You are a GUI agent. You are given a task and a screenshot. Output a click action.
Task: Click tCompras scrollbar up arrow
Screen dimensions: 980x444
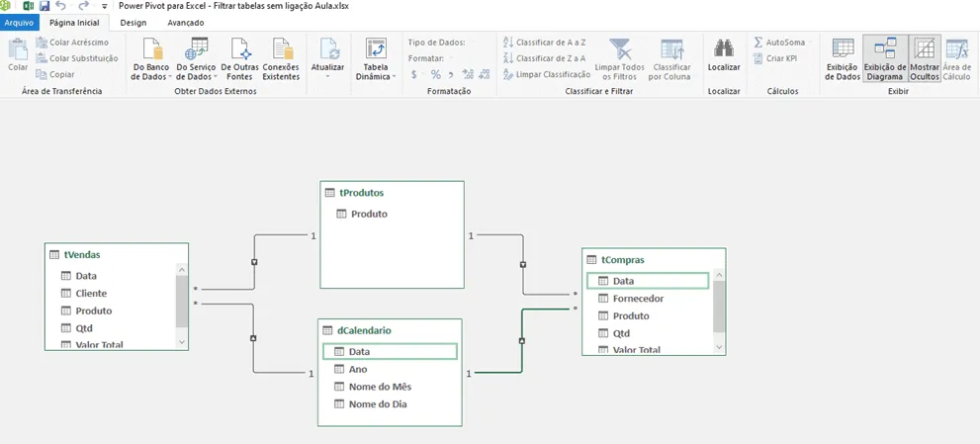pyautogui.click(x=719, y=275)
